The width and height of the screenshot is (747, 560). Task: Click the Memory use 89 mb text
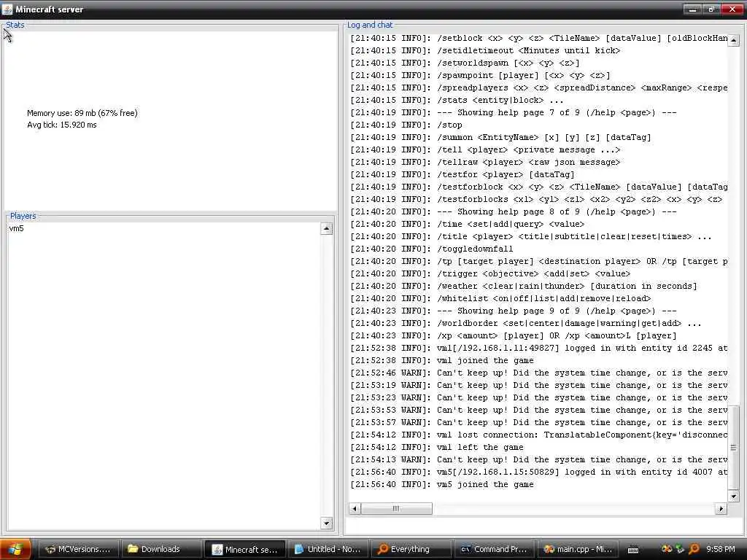coord(82,113)
